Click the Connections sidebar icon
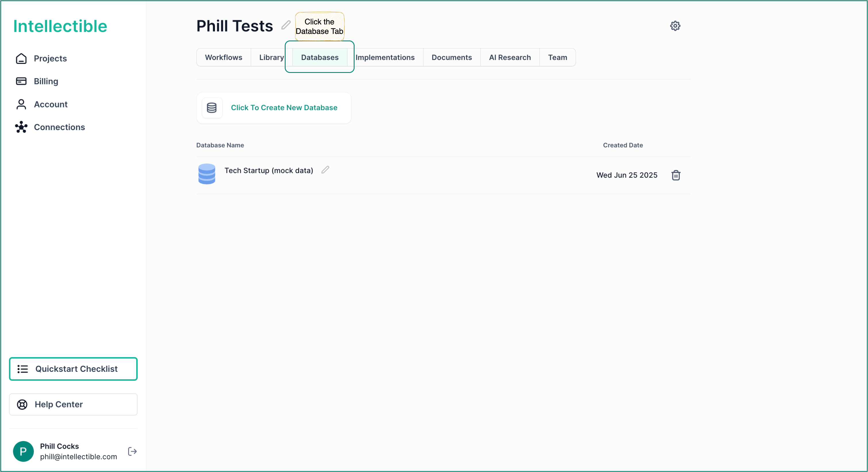 pyautogui.click(x=21, y=127)
